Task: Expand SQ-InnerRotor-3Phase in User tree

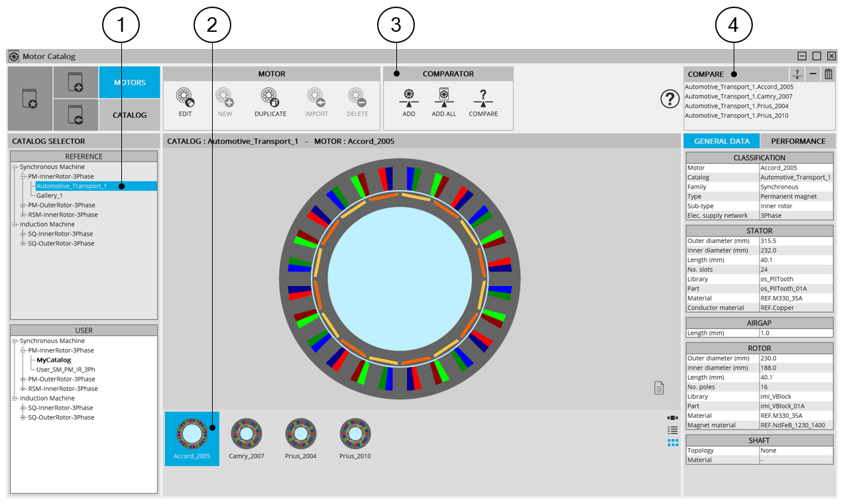Action: pyautogui.click(x=23, y=408)
